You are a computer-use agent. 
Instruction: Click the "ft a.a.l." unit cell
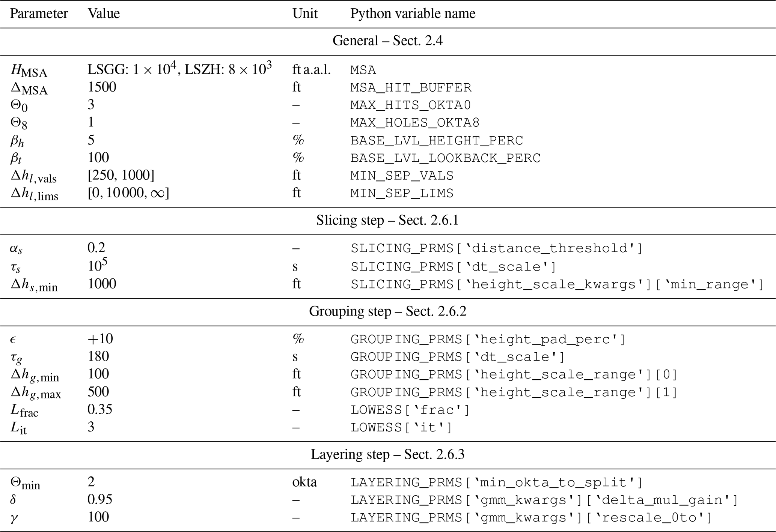pyautogui.click(x=311, y=70)
